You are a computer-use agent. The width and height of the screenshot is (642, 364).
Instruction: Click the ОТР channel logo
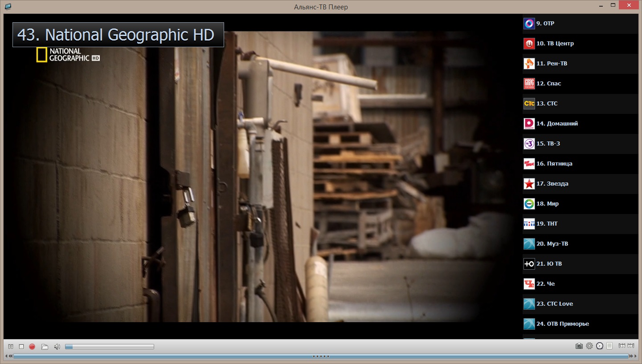(529, 24)
